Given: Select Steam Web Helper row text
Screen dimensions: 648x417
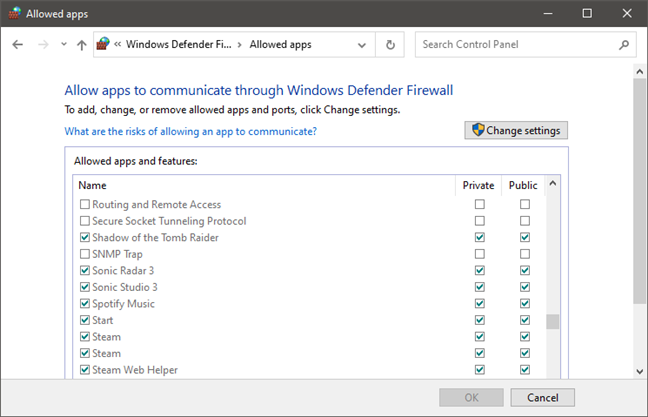Looking at the screenshot, I should click(x=135, y=370).
